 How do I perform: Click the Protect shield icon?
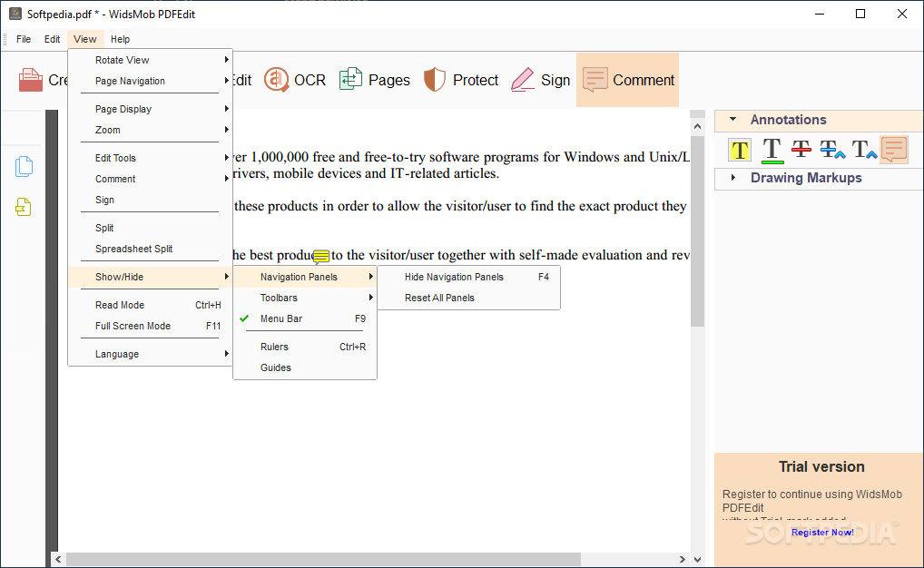tap(434, 80)
